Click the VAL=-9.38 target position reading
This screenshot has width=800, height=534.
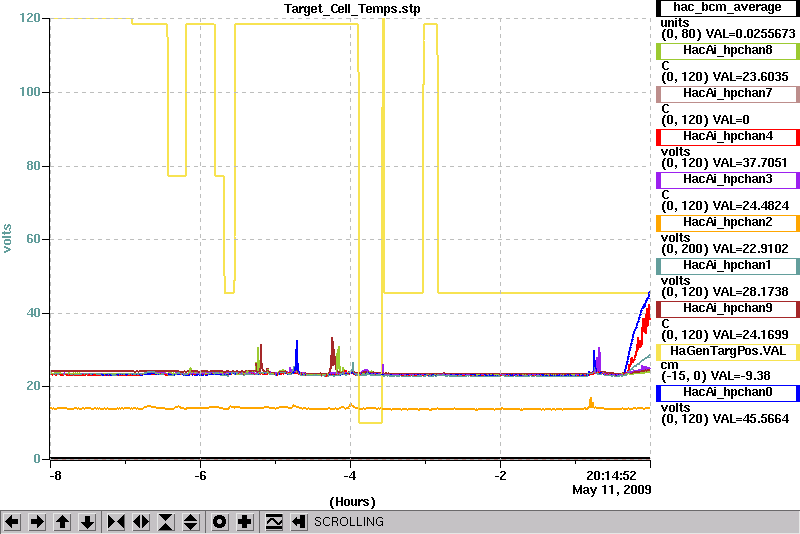click(x=741, y=376)
